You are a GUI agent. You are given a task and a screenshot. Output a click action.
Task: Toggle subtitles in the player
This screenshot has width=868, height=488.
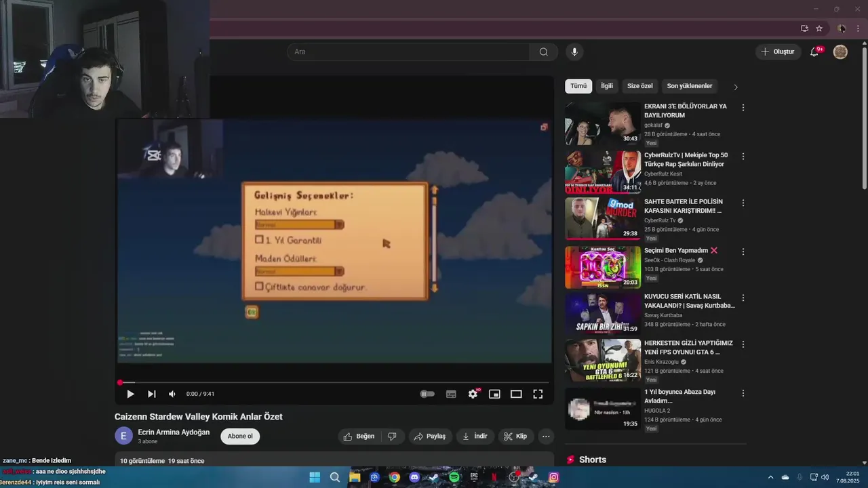point(451,394)
